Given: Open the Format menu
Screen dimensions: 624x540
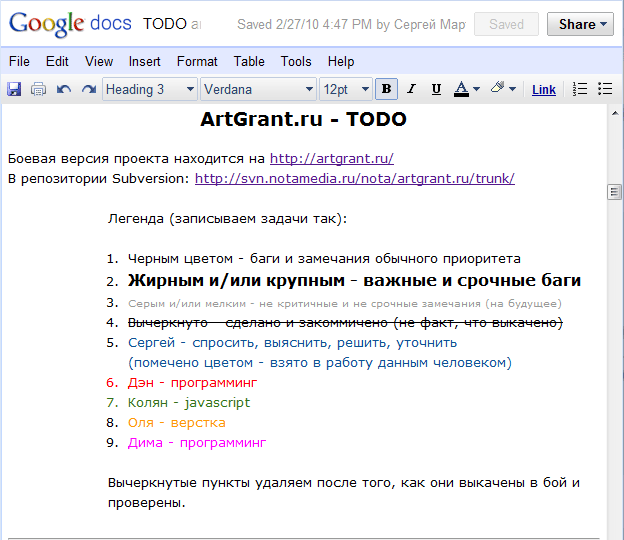Looking at the screenshot, I should click(x=197, y=61).
